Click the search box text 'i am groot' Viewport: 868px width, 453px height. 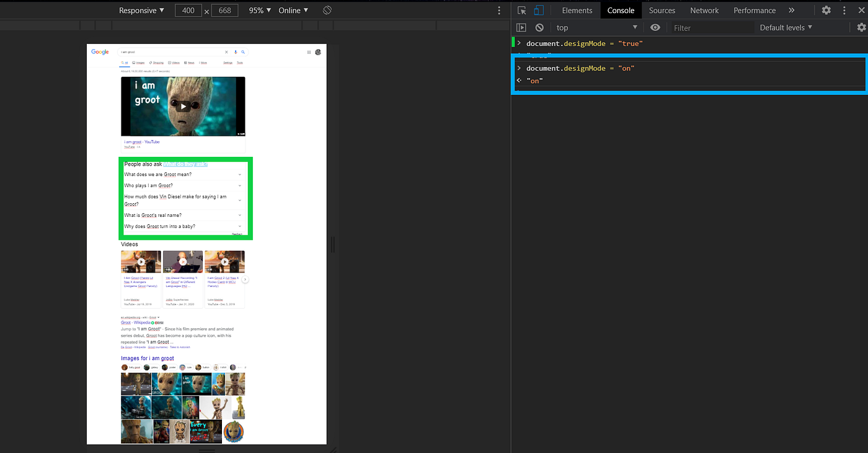pyautogui.click(x=128, y=52)
